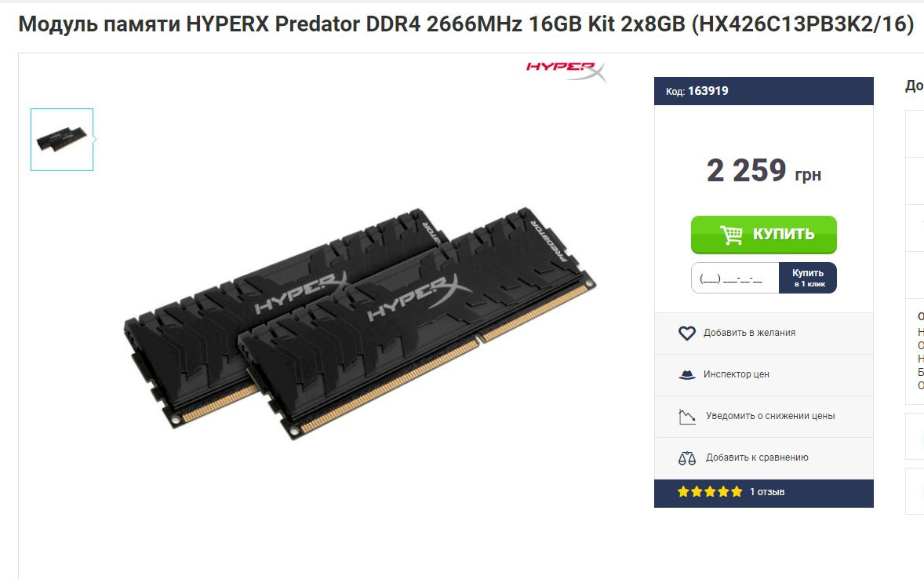Select Добавить к сравнению link

[757, 458]
